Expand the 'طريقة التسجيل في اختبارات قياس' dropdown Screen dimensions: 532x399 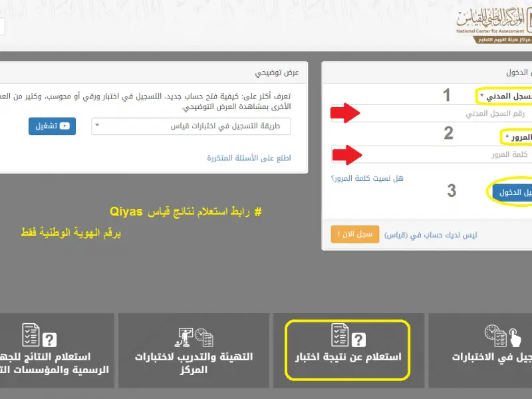pyautogui.click(x=191, y=126)
